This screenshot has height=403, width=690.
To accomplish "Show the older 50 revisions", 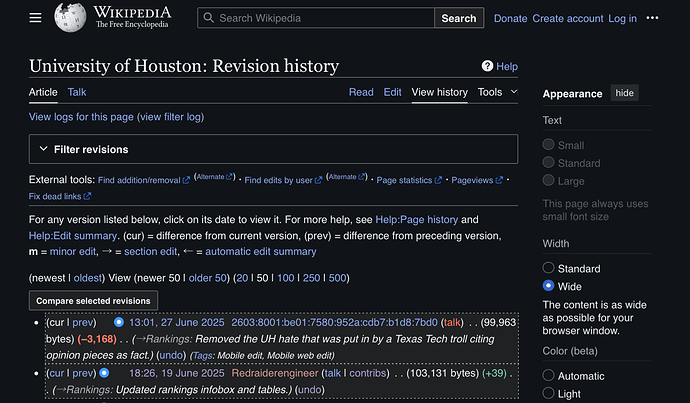I will tap(207, 278).
